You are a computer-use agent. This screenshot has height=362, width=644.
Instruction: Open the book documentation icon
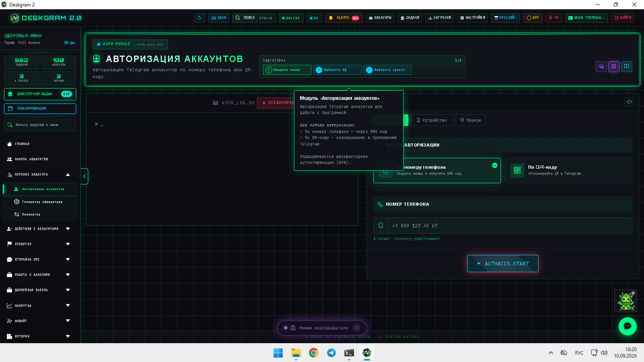[x=627, y=66]
